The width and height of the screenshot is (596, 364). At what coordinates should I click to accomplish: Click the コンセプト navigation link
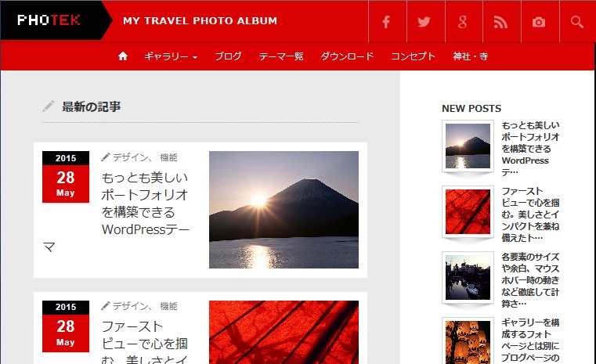414,56
